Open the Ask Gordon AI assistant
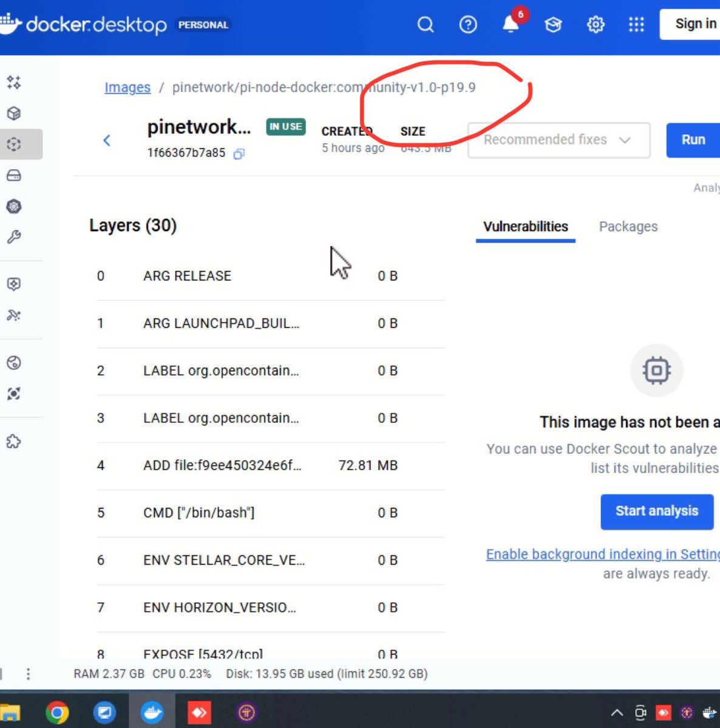Viewport: 720px width, 728px height. click(13, 83)
